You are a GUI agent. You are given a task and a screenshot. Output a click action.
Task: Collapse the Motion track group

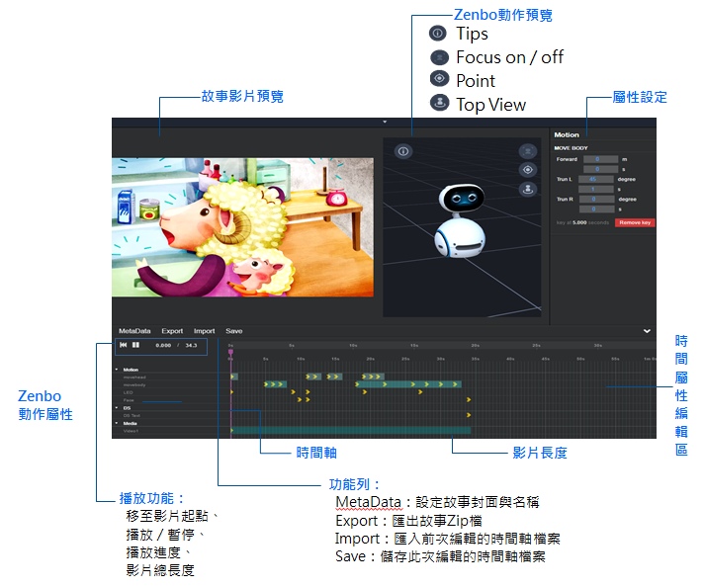117,370
